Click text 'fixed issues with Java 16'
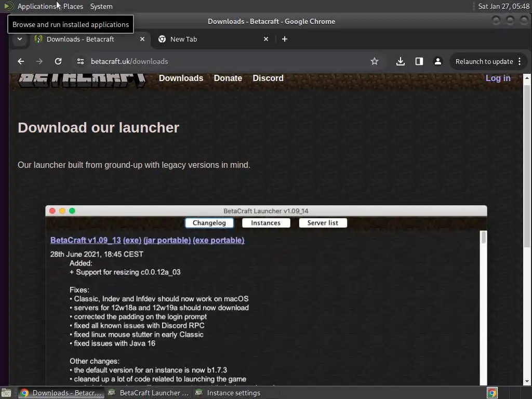 [x=114, y=343]
